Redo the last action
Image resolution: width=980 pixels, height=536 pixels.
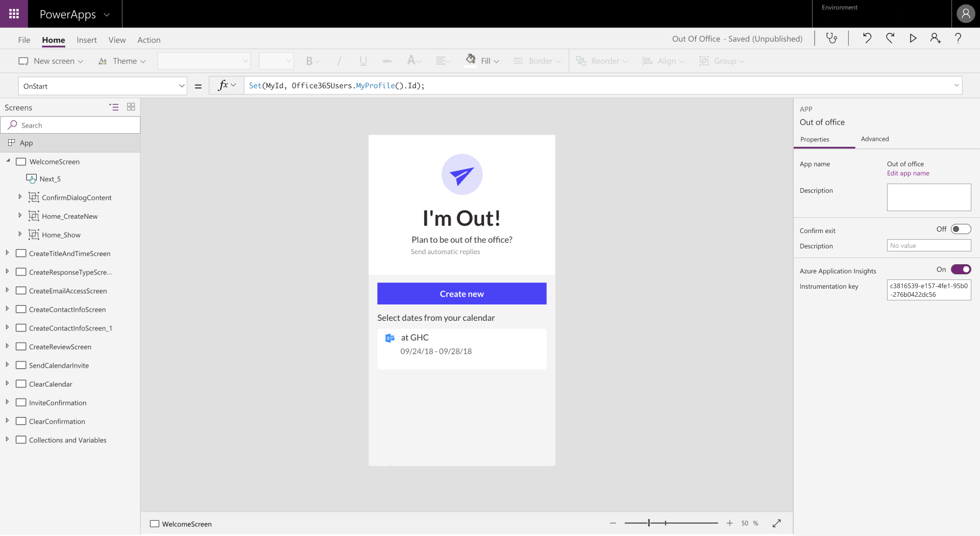[890, 38]
